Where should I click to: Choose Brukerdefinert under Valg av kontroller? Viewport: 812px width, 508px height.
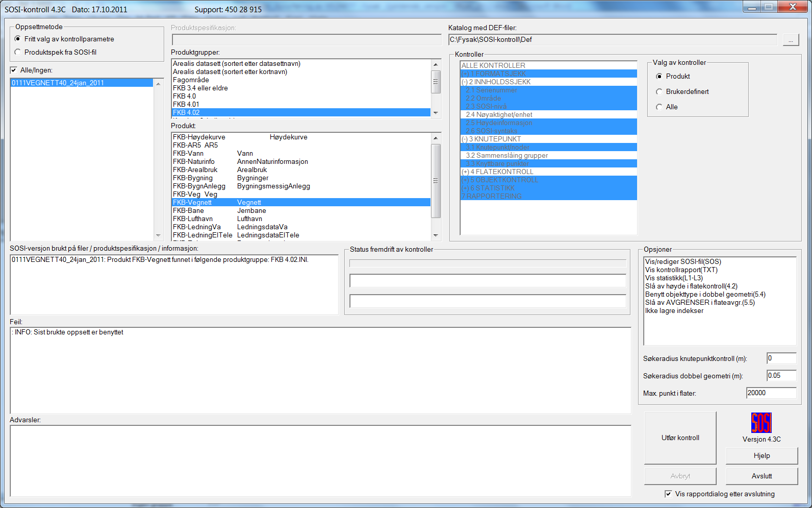tap(659, 91)
